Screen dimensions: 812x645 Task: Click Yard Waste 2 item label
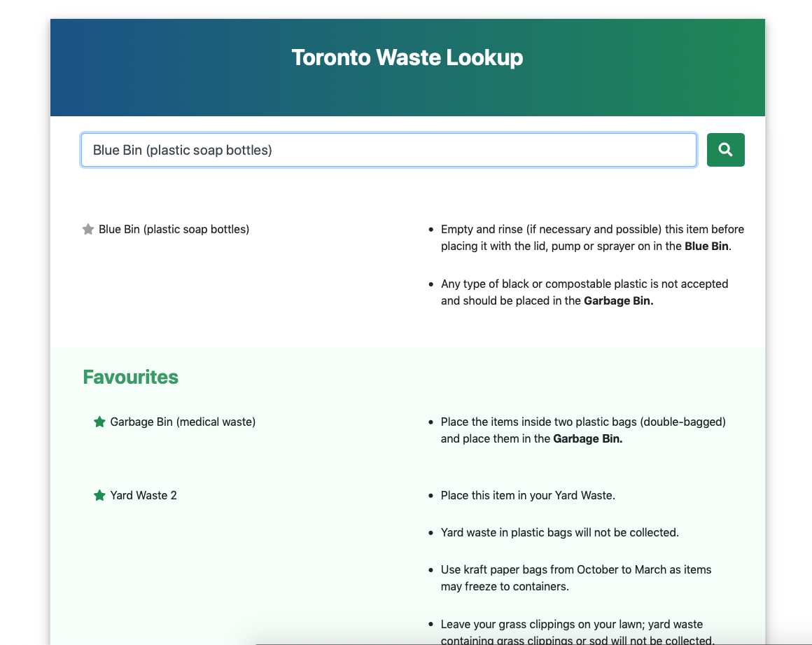[143, 495]
